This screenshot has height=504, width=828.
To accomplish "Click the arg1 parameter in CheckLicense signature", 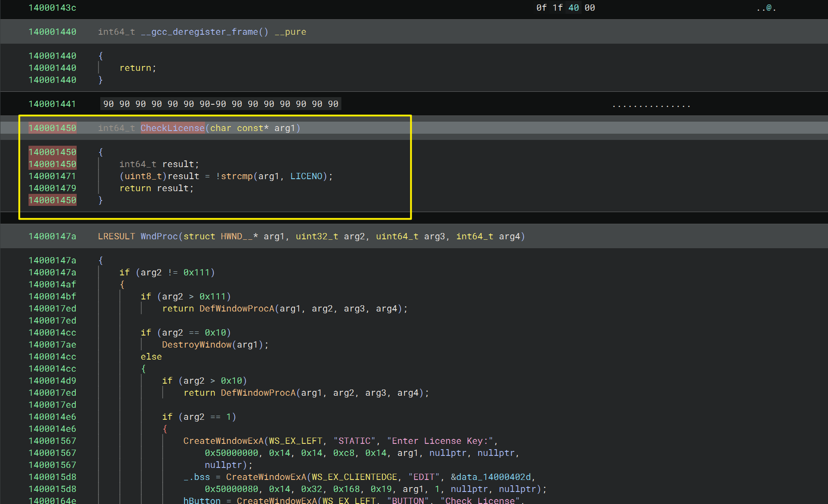I will [285, 128].
